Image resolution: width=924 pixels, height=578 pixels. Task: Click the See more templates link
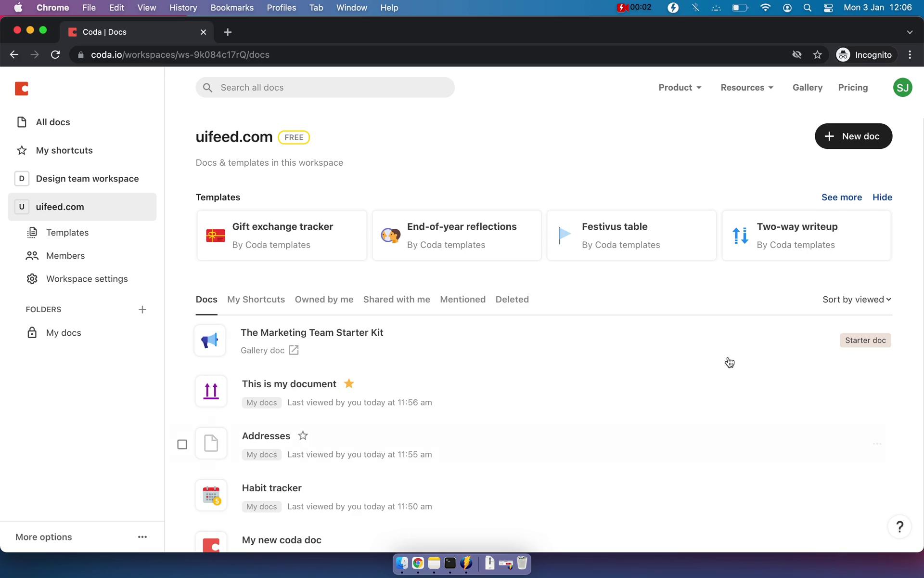842,197
